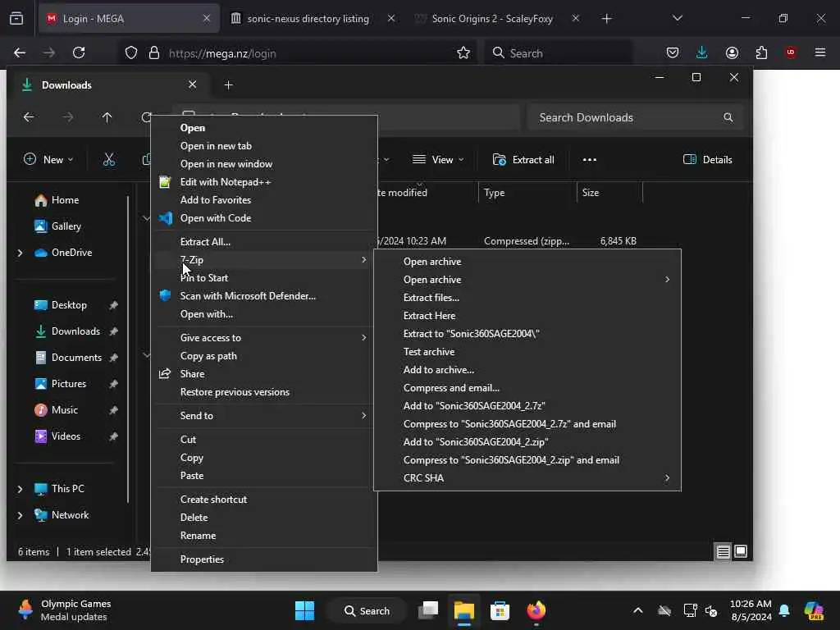The width and height of the screenshot is (840, 630).
Task: Open the Firefox View icon
Action: click(x=16, y=18)
